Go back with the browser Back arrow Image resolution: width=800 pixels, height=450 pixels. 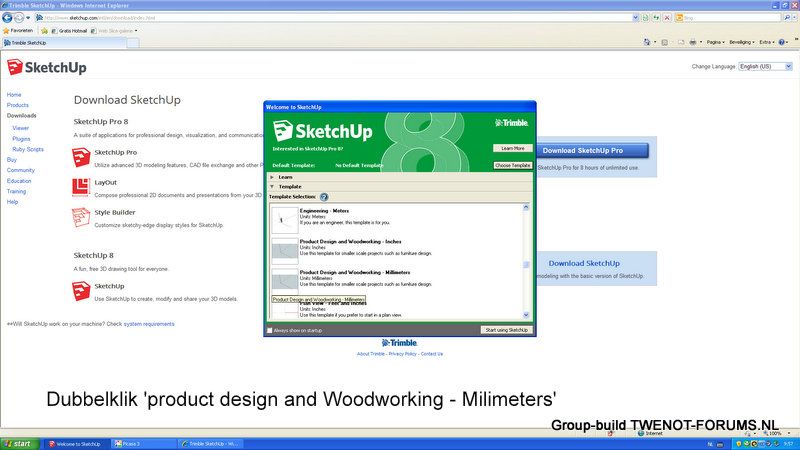click(x=7, y=17)
